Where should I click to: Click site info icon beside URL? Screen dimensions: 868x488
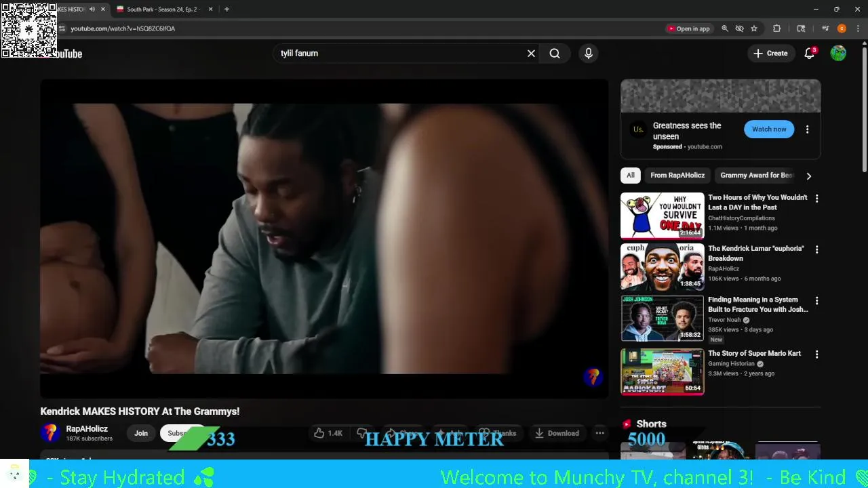62,28
